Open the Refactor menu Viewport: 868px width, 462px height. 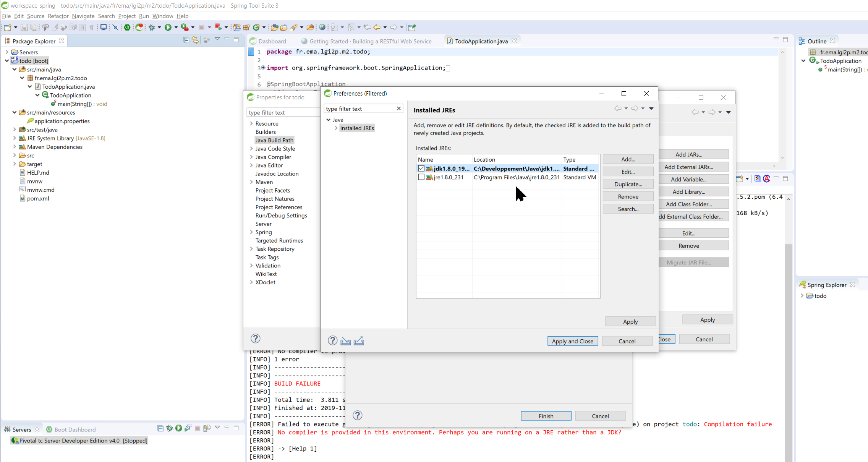tap(58, 16)
